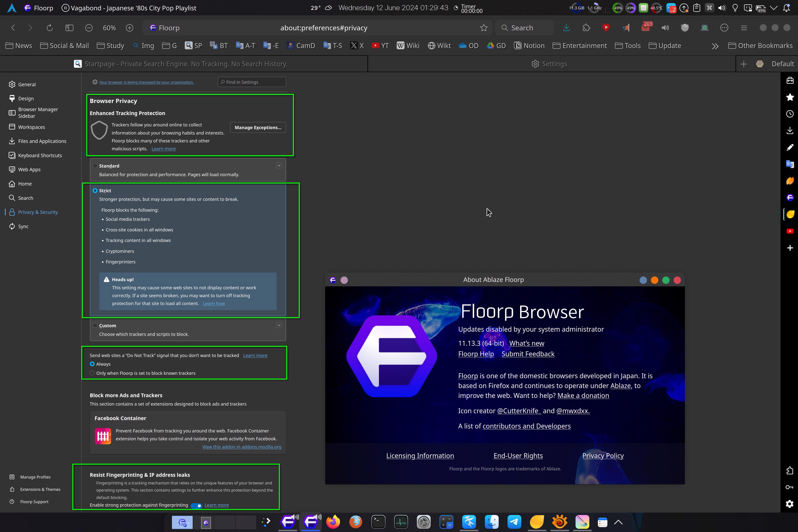Click Manage Exceptions button
The height and width of the screenshot is (532, 798).
pos(258,128)
